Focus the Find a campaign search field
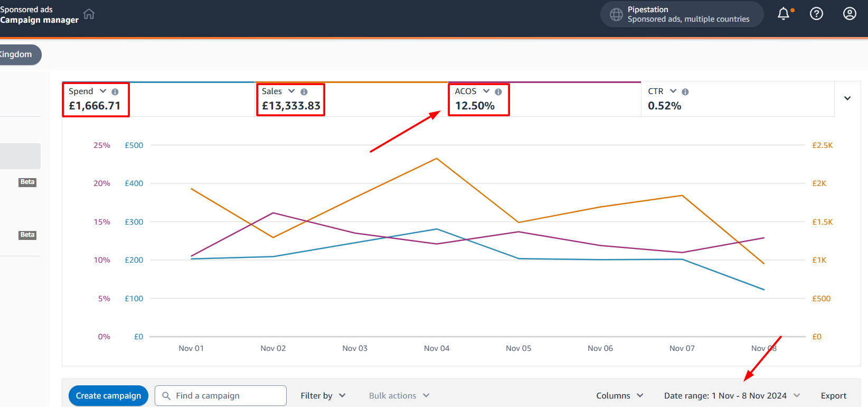Image resolution: width=868 pixels, height=407 pixels. (221, 395)
